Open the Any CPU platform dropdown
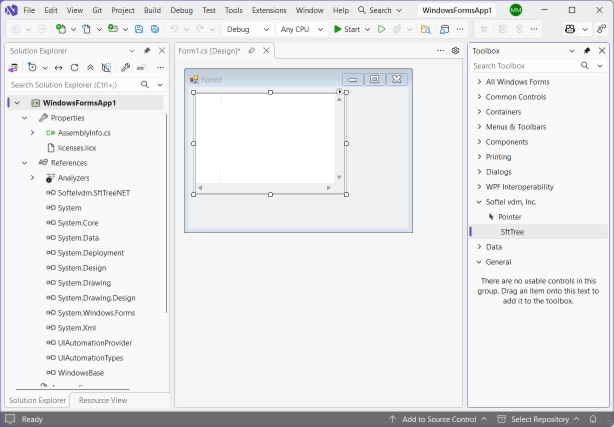Image resolution: width=614 pixels, height=427 pixels. pos(302,29)
